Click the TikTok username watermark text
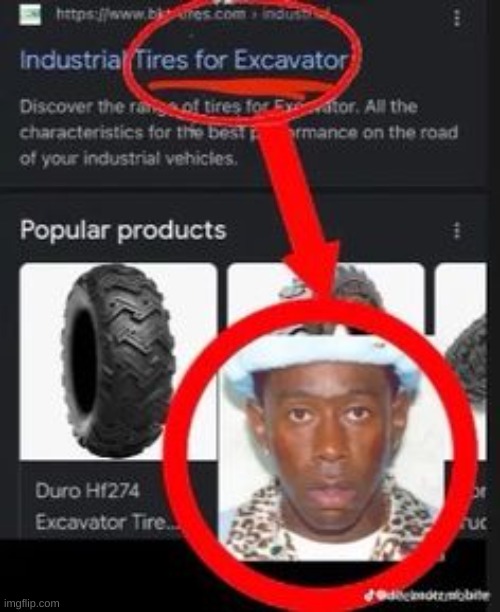The width and height of the screenshot is (500, 612). coord(432,596)
